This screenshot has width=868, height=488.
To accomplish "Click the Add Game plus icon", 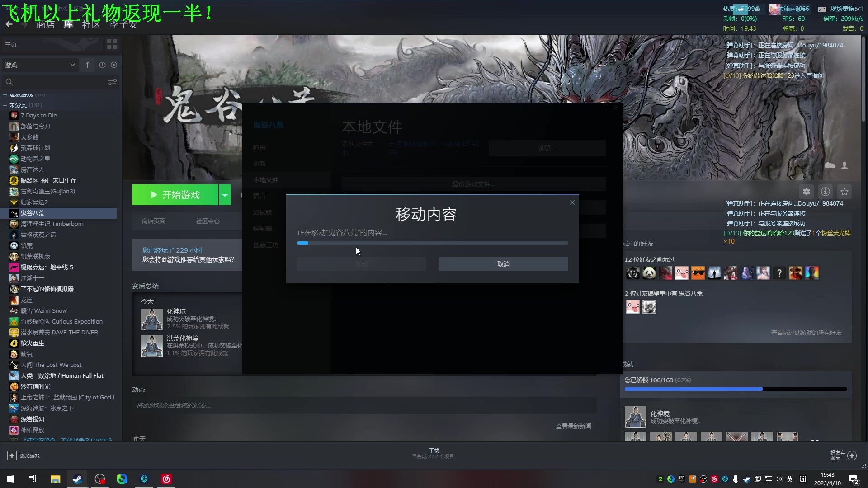I will 12,456.
